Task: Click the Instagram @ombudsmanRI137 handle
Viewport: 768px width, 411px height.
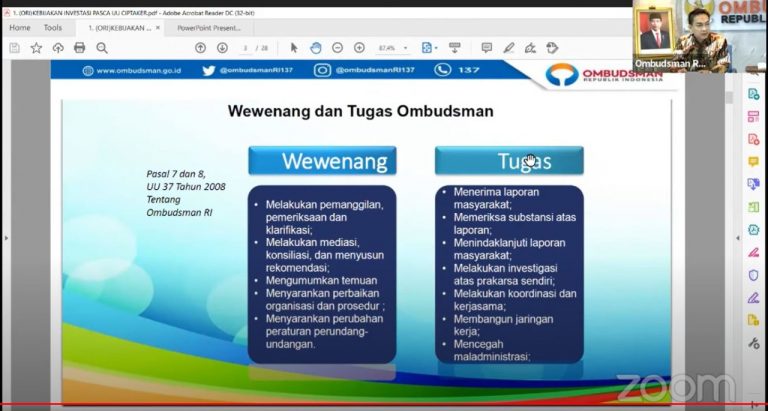Action: pyautogui.click(x=375, y=70)
